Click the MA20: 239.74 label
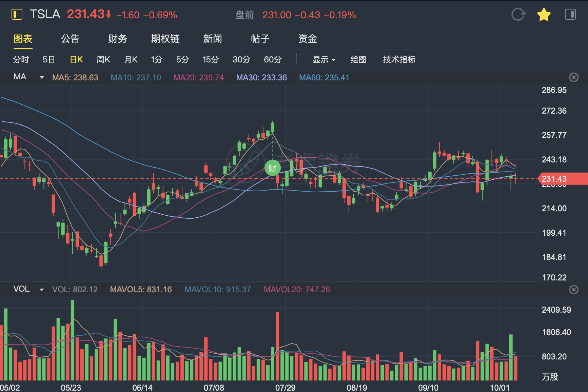The width and height of the screenshot is (588, 392). coord(199,78)
